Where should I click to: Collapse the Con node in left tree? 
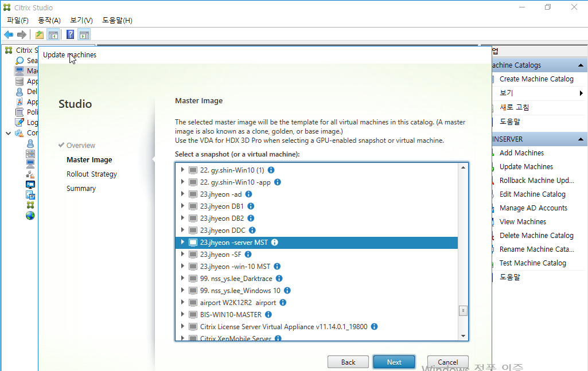tap(8, 133)
